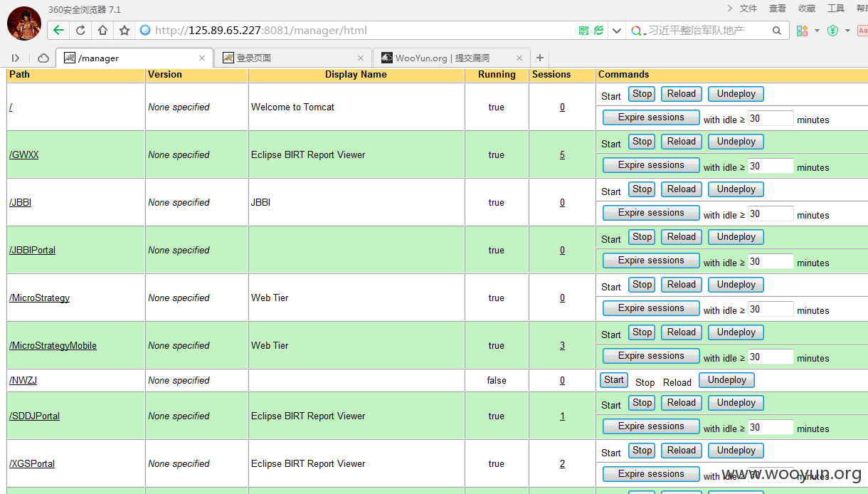
Task: Click the 'false' running value of /NWZJ
Action: [497, 380]
